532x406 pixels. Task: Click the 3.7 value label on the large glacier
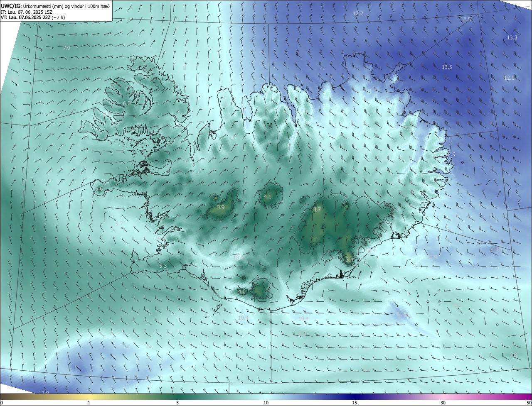tap(317, 210)
